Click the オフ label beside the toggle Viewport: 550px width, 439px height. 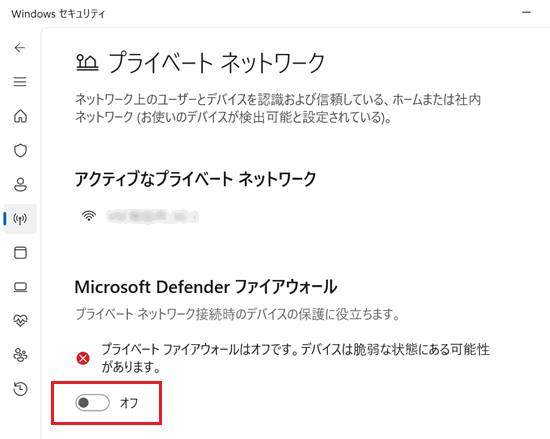[x=129, y=403]
